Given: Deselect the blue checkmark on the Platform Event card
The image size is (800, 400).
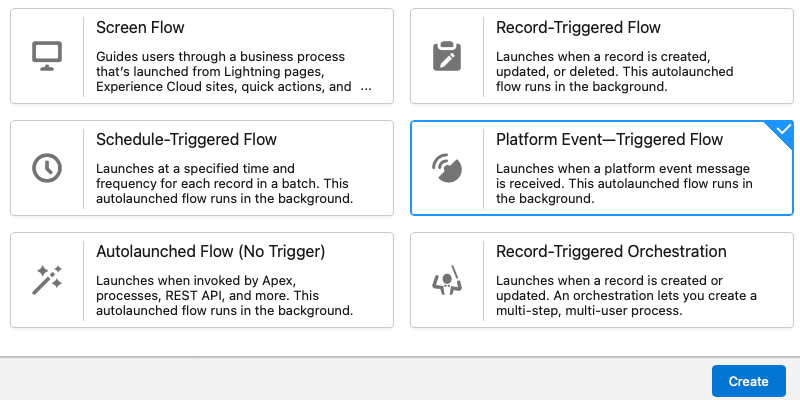Looking at the screenshot, I should click(783, 131).
